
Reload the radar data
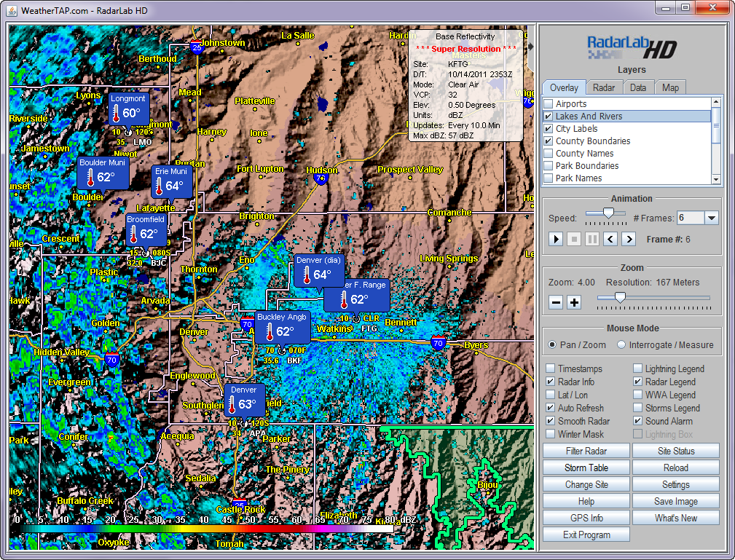tap(676, 468)
